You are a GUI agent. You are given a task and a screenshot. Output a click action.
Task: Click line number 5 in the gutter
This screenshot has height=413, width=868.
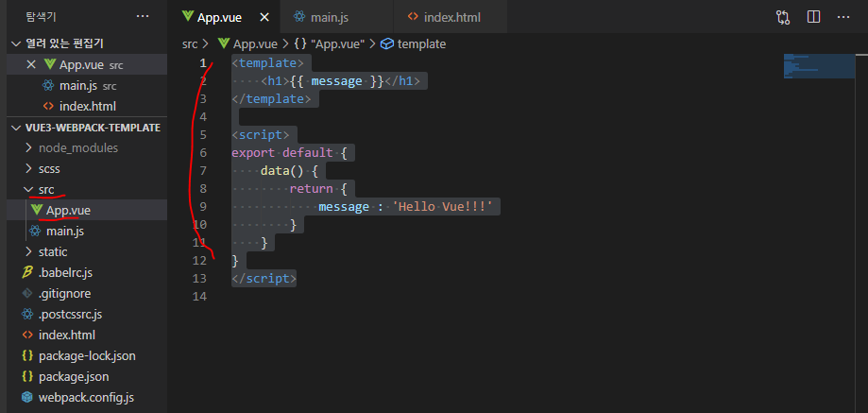coord(203,135)
